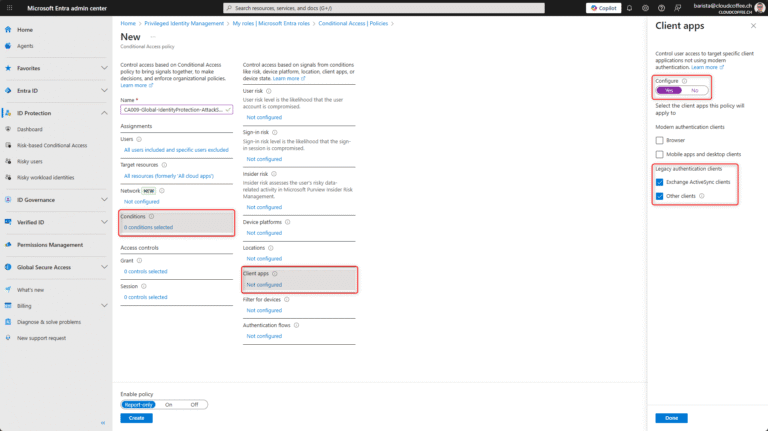Expand the ID Governance section

(105, 200)
